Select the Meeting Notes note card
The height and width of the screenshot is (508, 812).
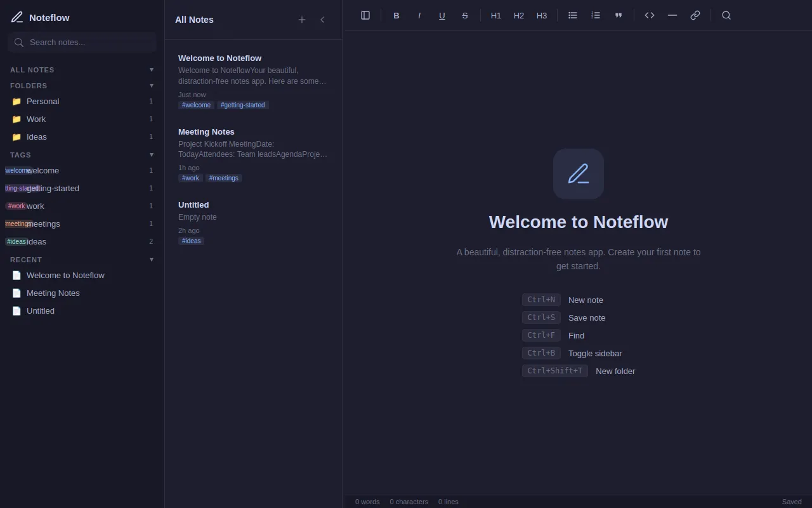253,155
